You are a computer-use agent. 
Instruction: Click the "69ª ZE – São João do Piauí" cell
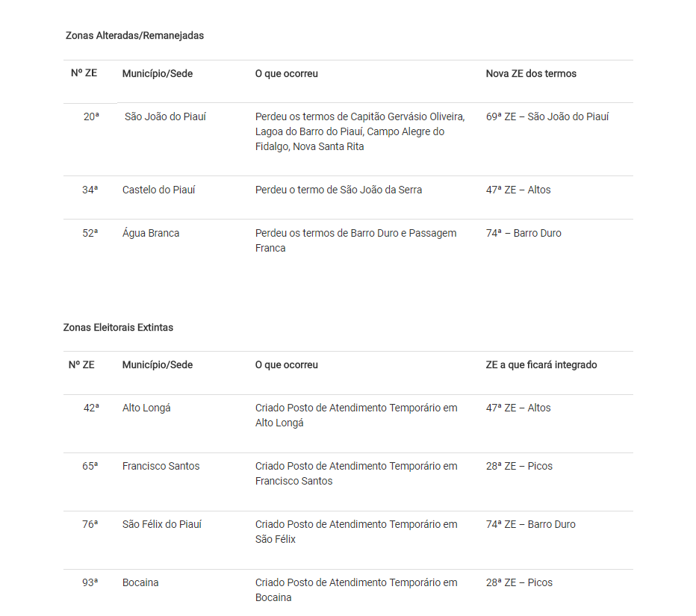point(547,116)
